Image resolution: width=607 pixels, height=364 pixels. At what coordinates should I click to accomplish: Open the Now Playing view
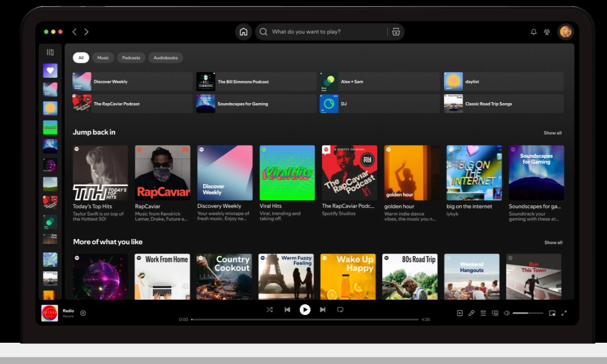point(460,313)
